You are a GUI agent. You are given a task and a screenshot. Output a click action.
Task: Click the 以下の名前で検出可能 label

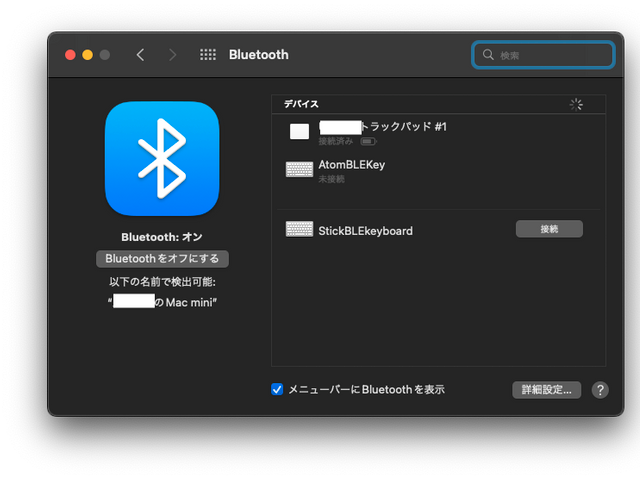(x=162, y=282)
